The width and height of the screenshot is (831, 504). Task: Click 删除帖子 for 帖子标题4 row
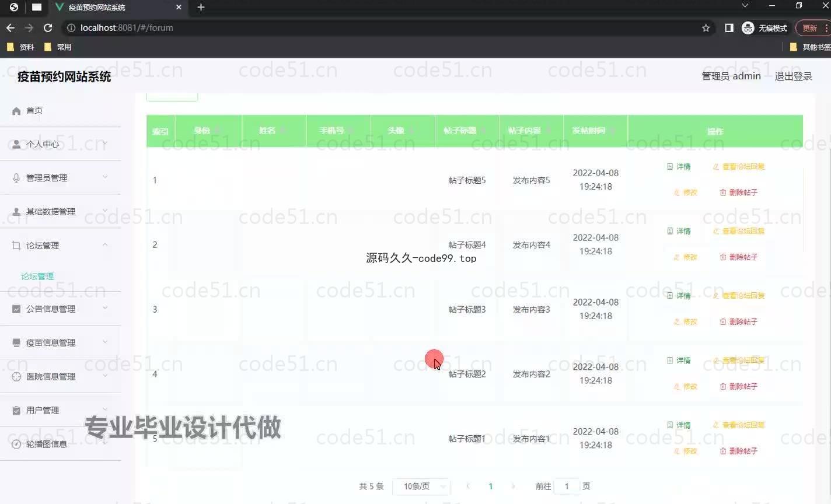tap(738, 257)
